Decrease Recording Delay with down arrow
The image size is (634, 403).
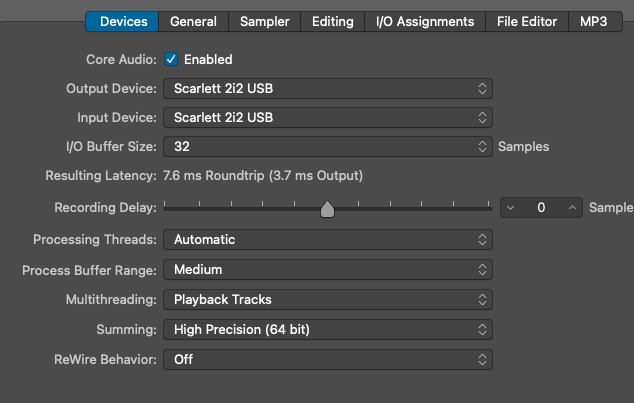click(x=511, y=208)
